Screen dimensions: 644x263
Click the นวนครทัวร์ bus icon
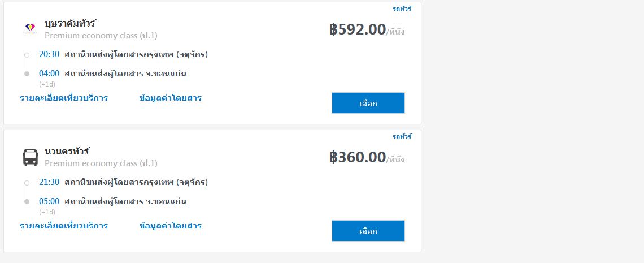(31, 157)
